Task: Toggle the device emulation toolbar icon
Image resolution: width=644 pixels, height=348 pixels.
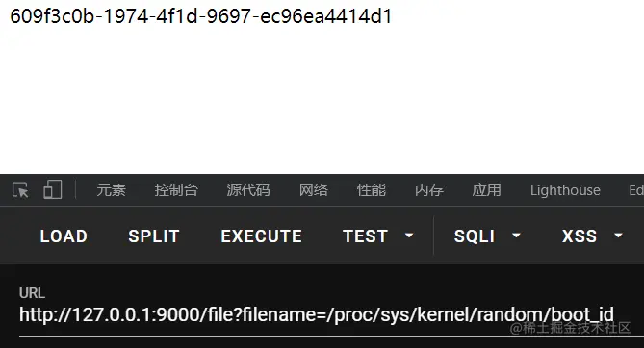Action: pos(53,189)
